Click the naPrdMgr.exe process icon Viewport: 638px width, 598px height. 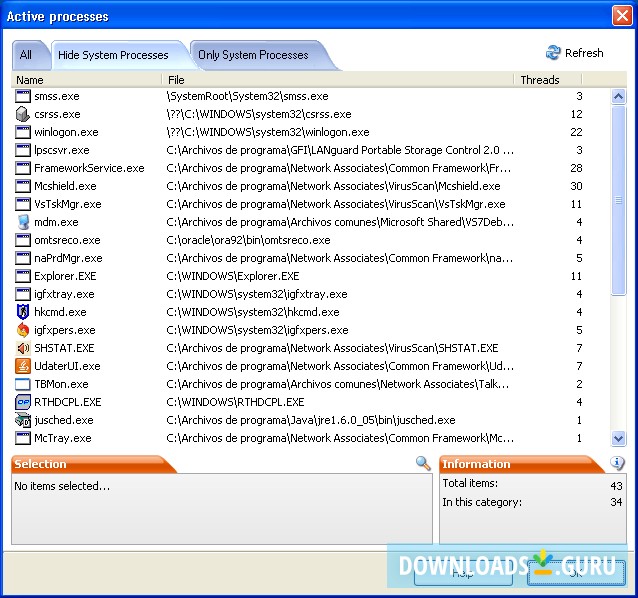click(x=23, y=258)
